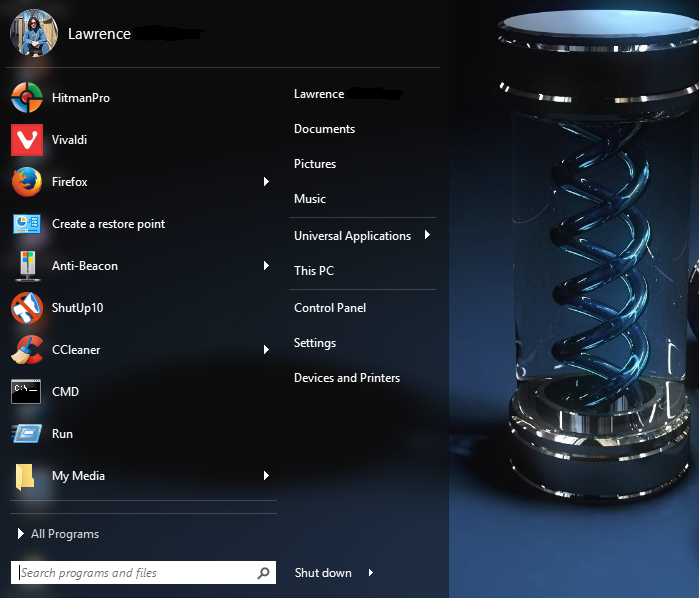Image resolution: width=699 pixels, height=598 pixels.
Task: Expand the CCleaner submenu arrow
Action: click(266, 350)
